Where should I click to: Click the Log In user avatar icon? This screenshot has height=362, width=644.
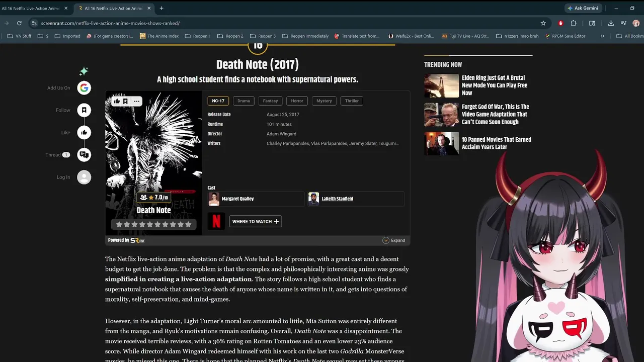[x=84, y=177]
